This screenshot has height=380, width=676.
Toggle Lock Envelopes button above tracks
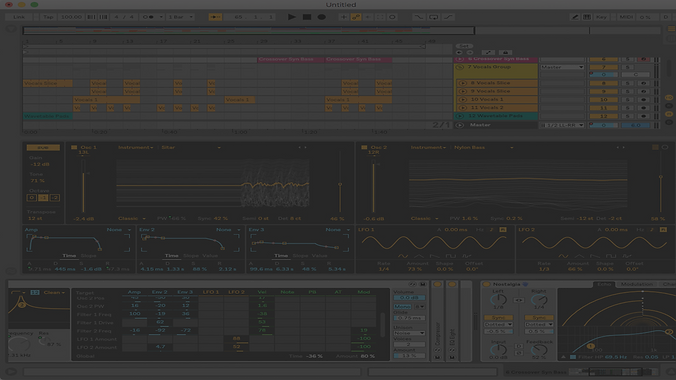coord(505,52)
